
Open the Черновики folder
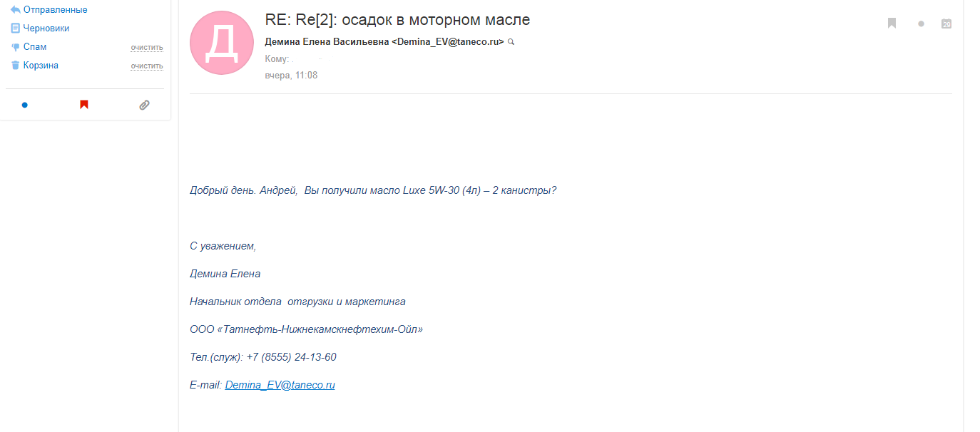(x=46, y=29)
